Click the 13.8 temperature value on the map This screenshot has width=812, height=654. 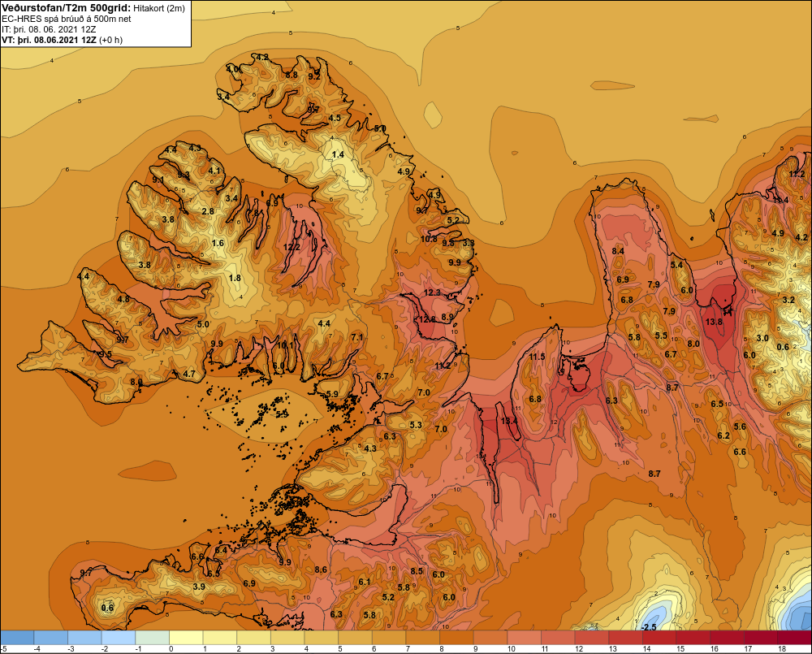pyautogui.click(x=714, y=322)
